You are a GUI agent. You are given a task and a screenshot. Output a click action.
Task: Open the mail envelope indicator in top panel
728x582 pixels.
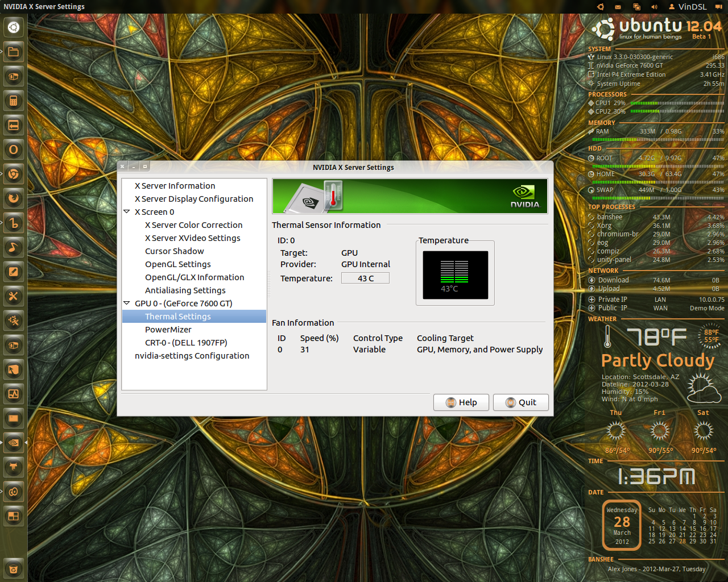618,7
